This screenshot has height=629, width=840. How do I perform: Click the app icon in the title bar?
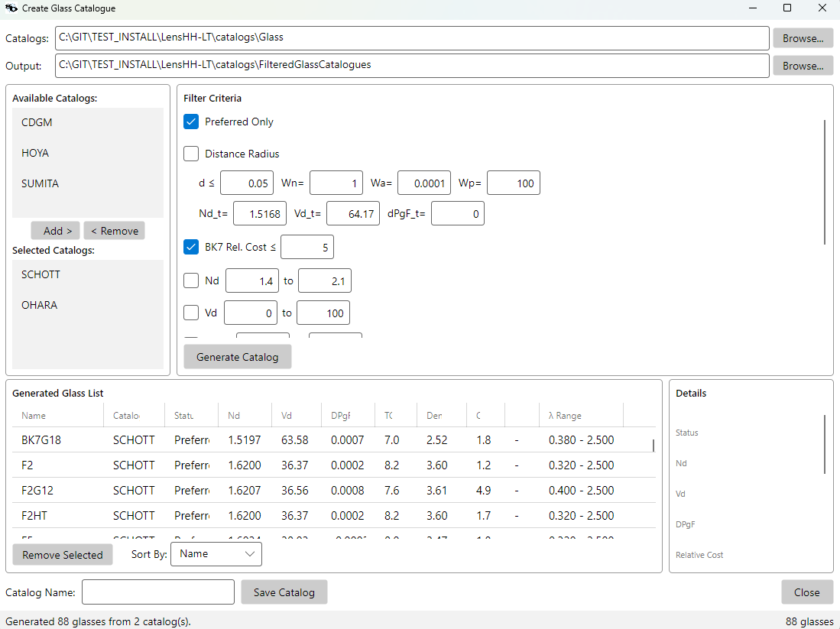click(11, 8)
